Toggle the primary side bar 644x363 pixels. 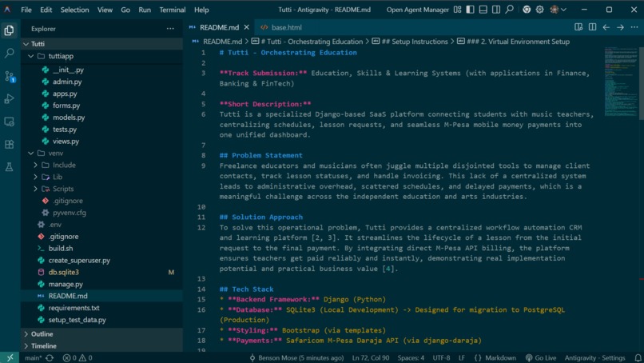coord(471,10)
